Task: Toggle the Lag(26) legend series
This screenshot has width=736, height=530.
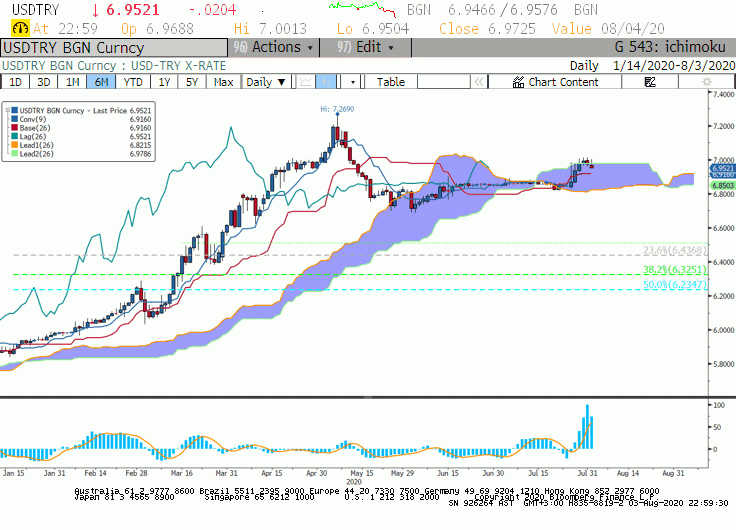Action: point(32,137)
